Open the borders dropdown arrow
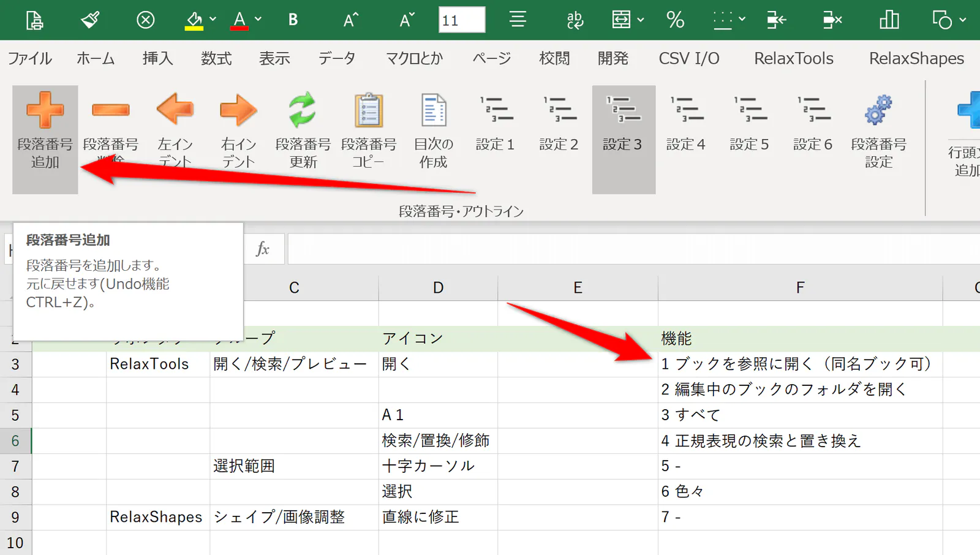This screenshot has height=555, width=980. 742,20
